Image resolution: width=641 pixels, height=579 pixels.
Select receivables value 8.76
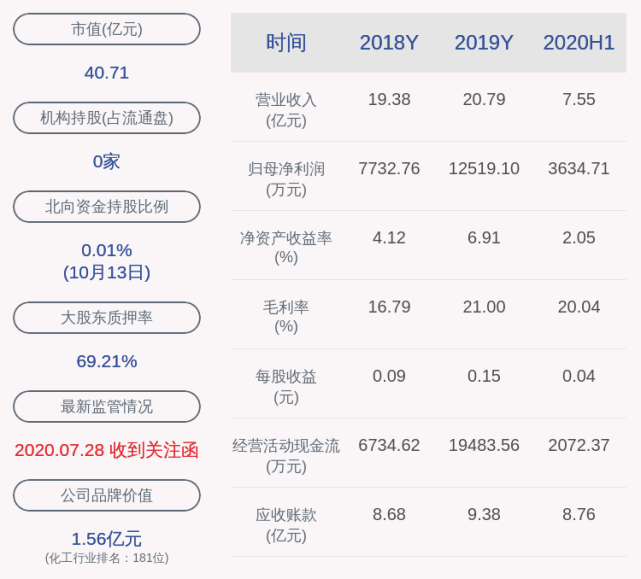[x=579, y=514]
